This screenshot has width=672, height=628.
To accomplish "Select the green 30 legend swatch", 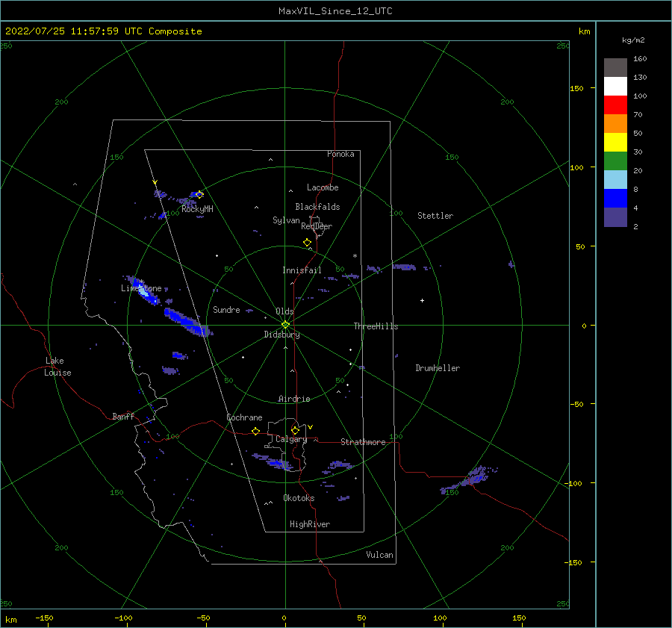I will (x=615, y=161).
